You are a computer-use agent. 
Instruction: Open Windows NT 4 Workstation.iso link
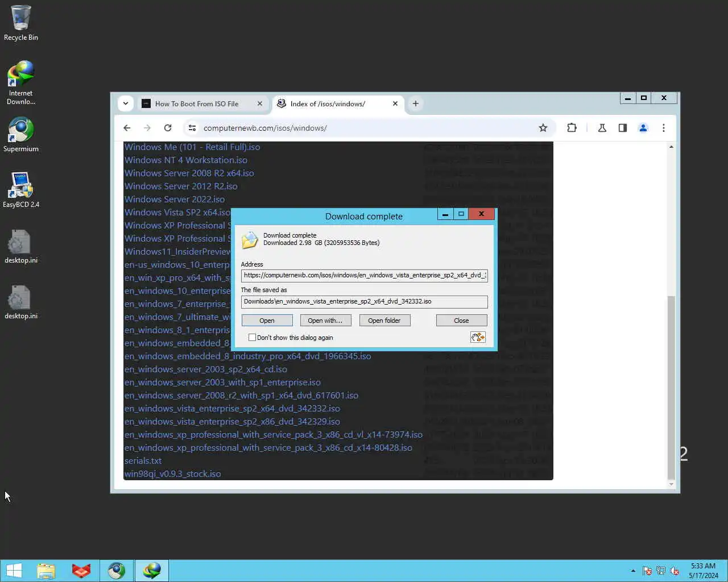point(186,160)
